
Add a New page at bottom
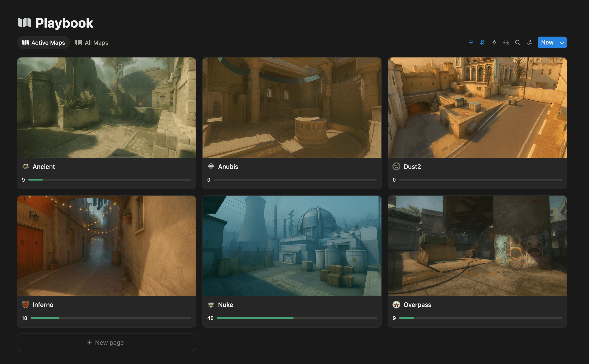106,342
